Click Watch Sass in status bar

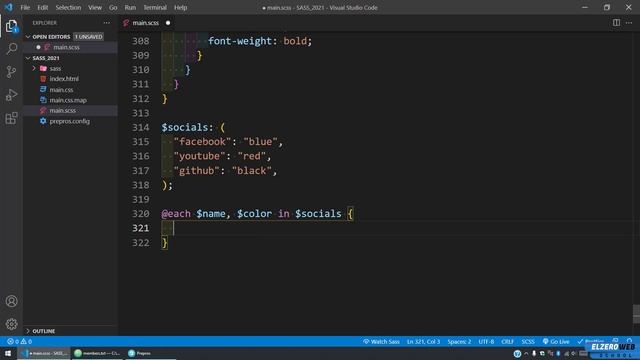pyautogui.click(x=381, y=342)
